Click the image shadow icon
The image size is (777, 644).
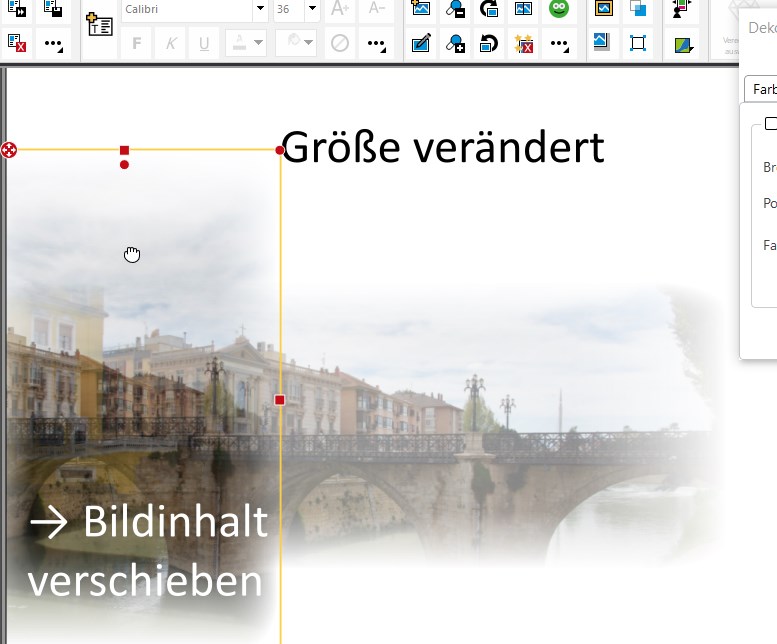click(x=602, y=42)
